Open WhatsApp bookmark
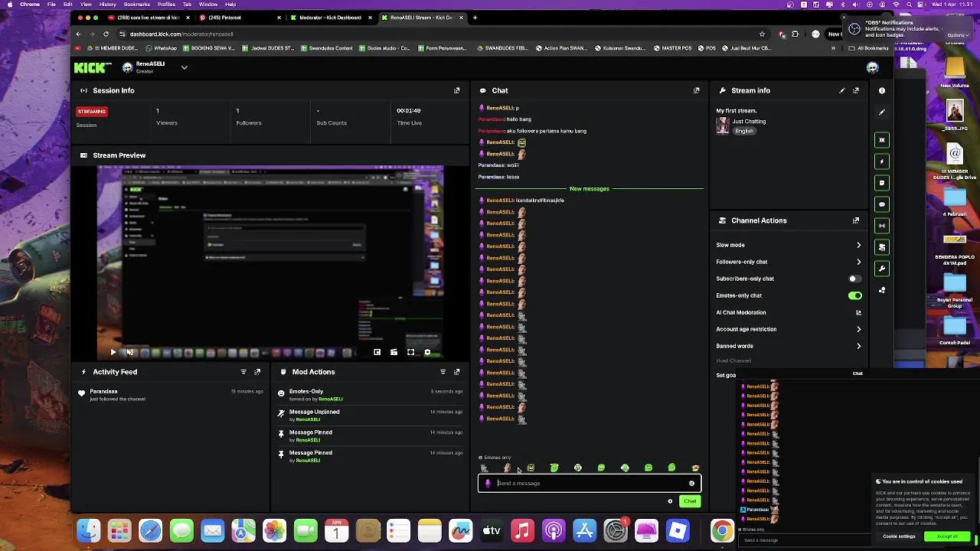The height and width of the screenshot is (551, 980). [161, 48]
